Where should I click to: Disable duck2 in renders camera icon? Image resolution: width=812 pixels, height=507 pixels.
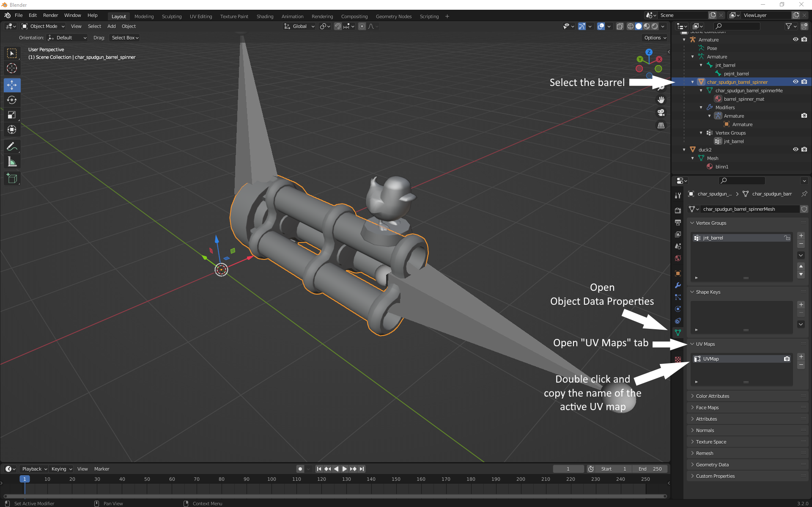pyautogui.click(x=804, y=149)
